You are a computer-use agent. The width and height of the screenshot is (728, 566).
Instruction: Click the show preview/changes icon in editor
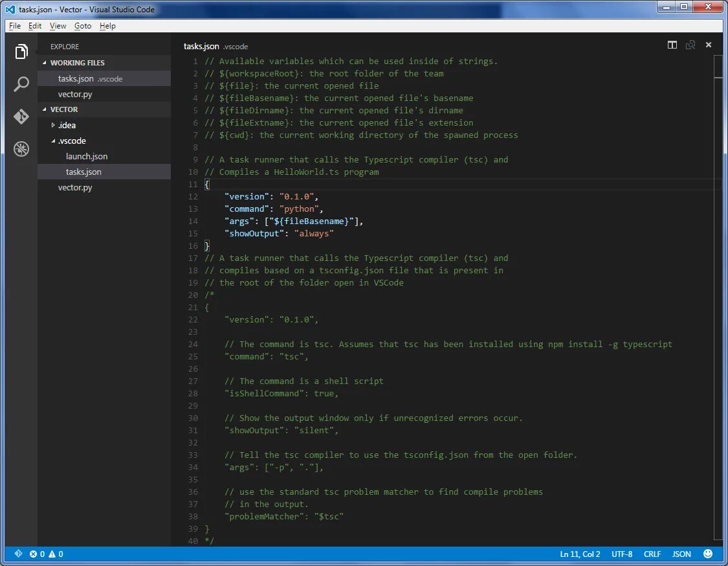[690, 45]
